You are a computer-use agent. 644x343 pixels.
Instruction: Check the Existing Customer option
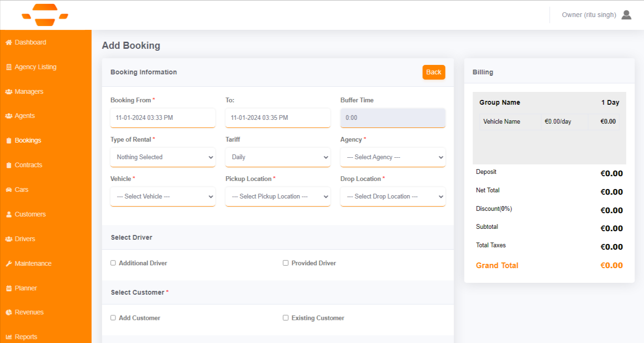pos(286,318)
